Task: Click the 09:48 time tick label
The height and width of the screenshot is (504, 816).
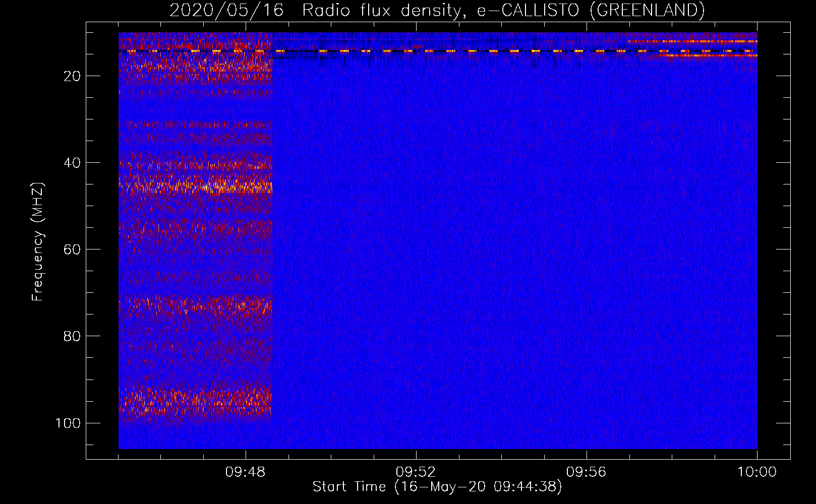Action: 246,472
